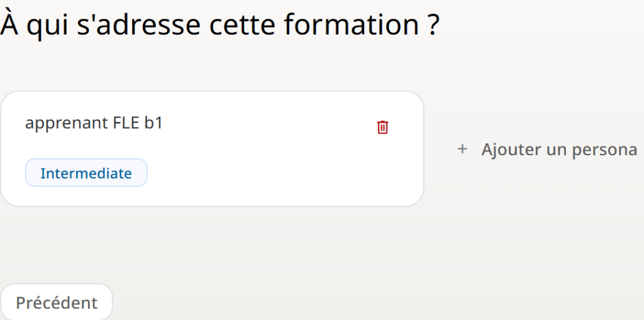Remove the persona card via the bin icon
The height and width of the screenshot is (320, 644).
[382, 127]
